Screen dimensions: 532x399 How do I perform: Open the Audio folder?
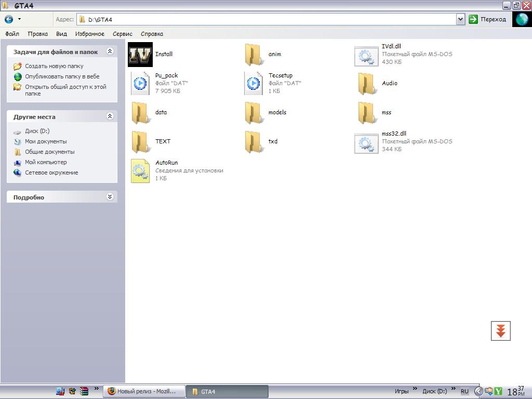click(367, 84)
